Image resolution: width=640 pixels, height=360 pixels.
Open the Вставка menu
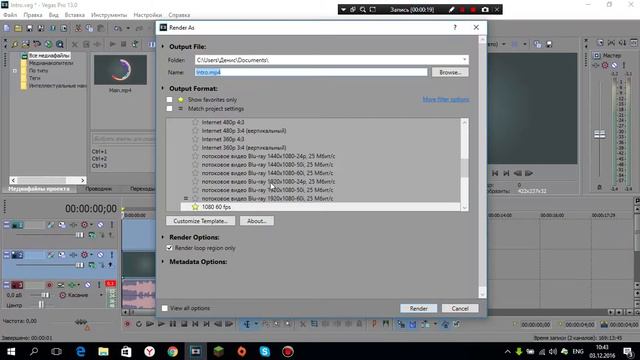click(x=75, y=15)
